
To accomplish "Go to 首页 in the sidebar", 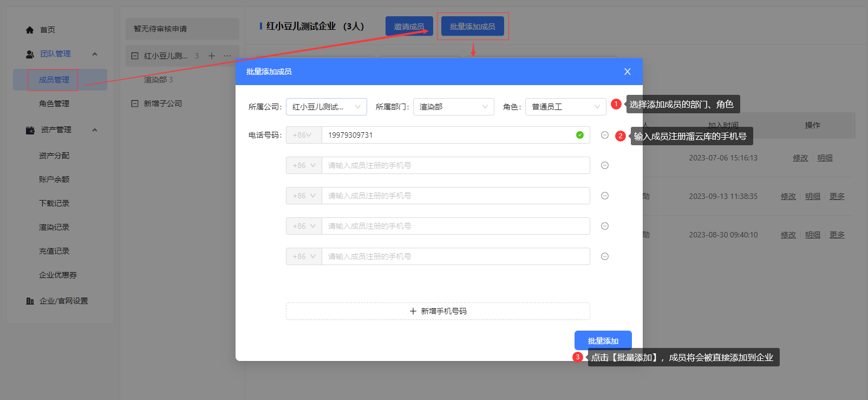I will tap(48, 30).
